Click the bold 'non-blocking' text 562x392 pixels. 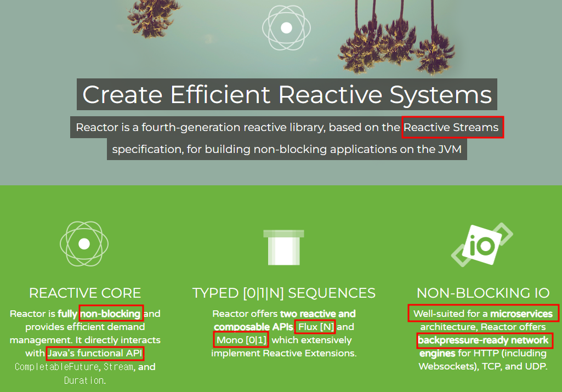(x=110, y=314)
